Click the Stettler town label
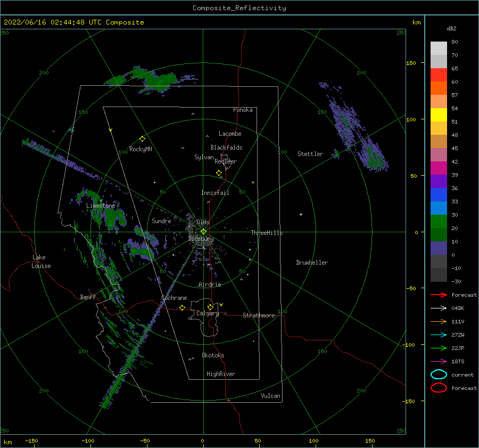 coord(310,154)
